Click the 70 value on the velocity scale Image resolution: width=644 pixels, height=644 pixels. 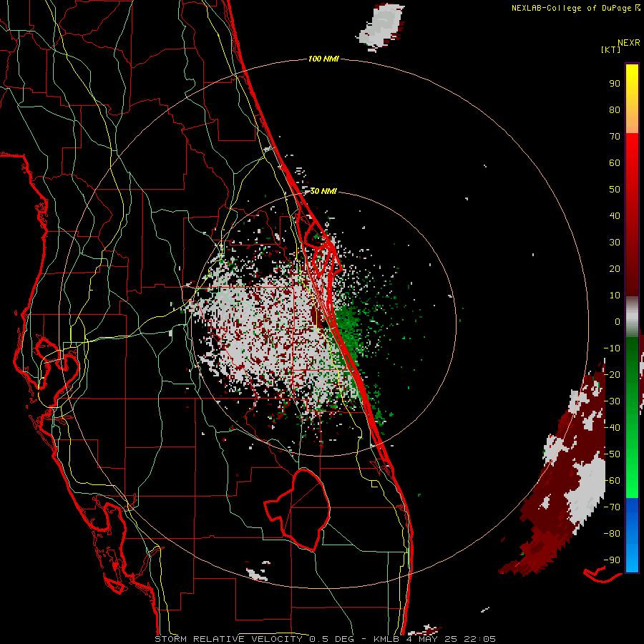(x=615, y=137)
